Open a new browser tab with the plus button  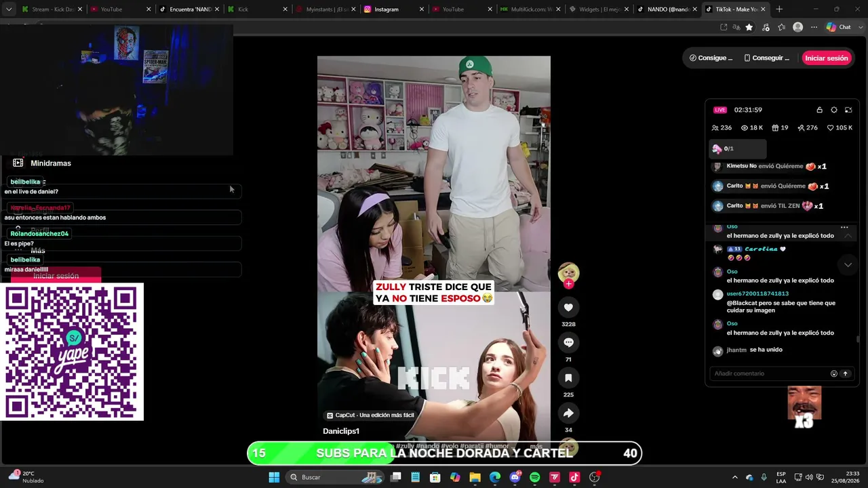tap(779, 9)
